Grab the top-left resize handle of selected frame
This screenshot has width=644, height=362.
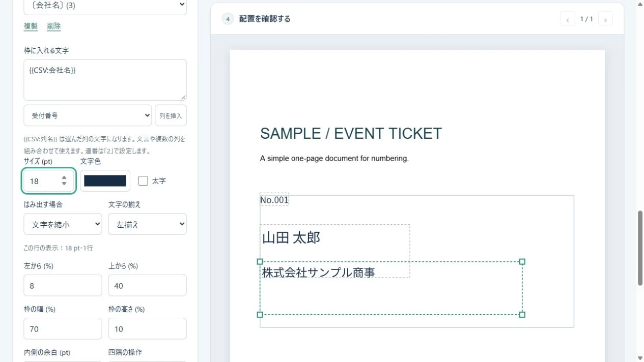click(260, 261)
